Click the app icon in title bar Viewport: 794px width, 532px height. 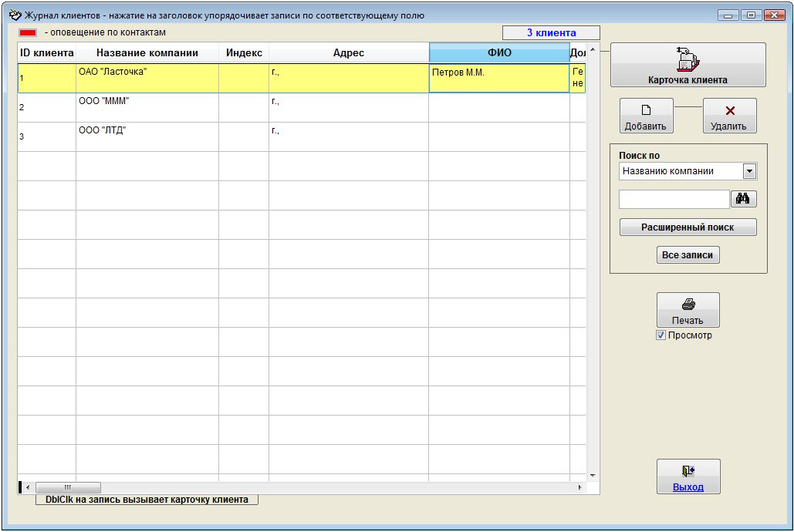pos(15,15)
